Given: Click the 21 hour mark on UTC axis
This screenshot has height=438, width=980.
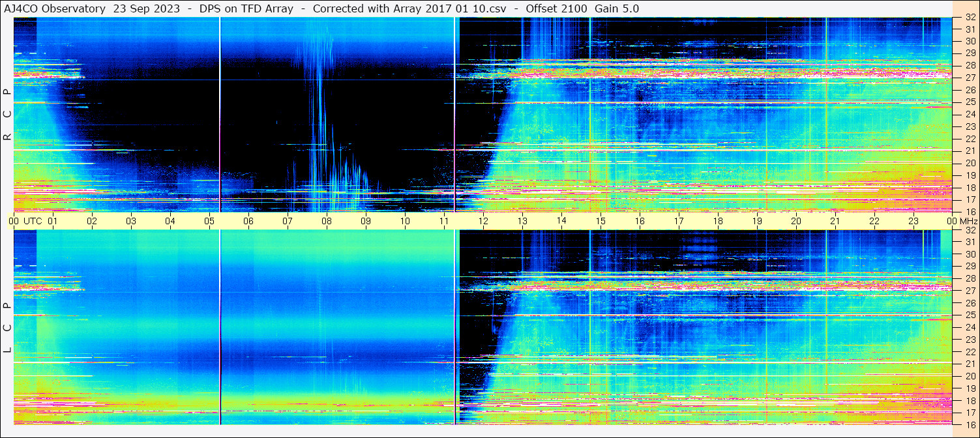Looking at the screenshot, I should pos(835,221).
